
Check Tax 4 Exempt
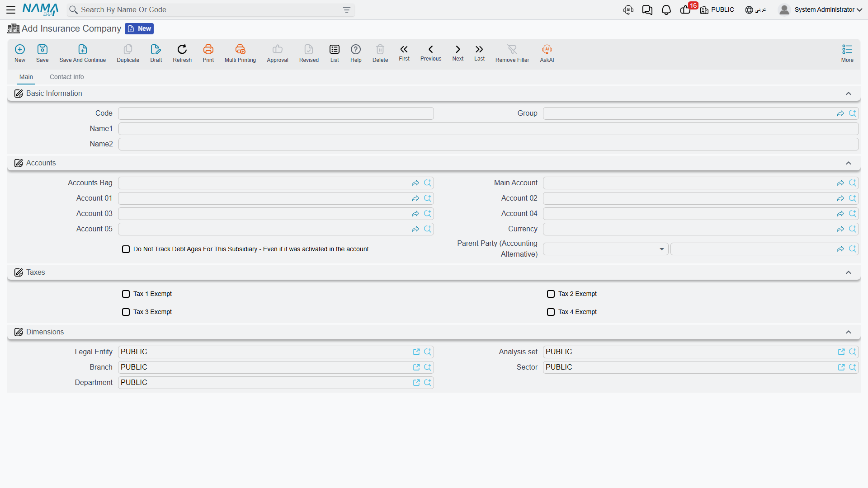pyautogui.click(x=551, y=312)
